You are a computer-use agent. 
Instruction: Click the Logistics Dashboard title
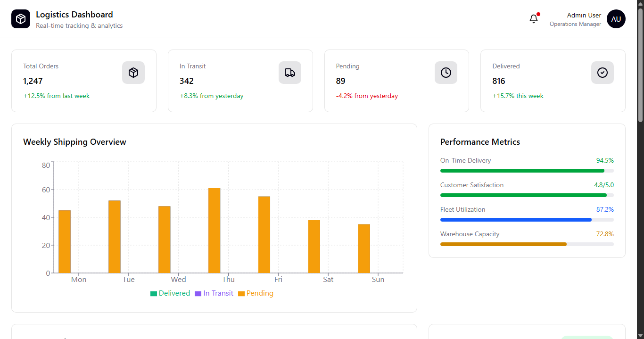click(x=74, y=15)
